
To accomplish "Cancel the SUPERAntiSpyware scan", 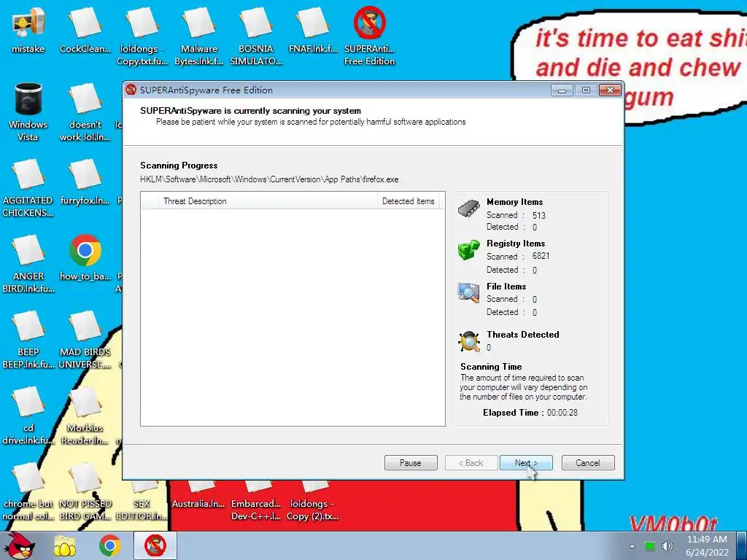I will pos(588,463).
